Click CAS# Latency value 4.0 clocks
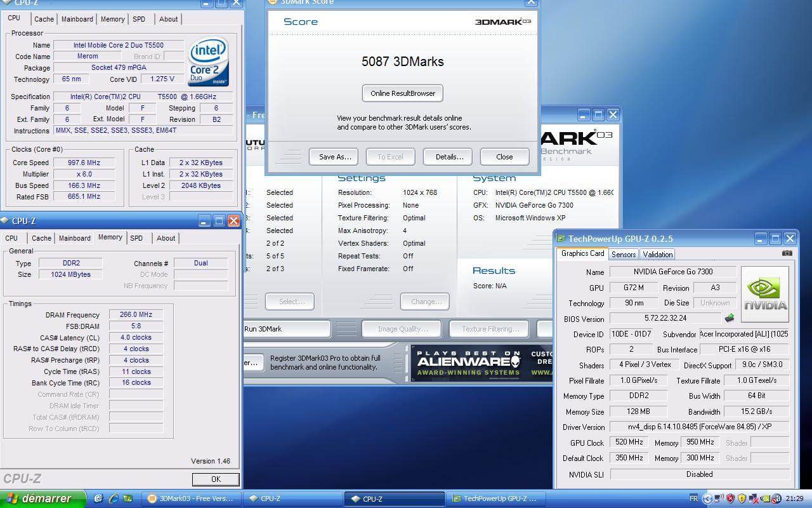This screenshot has height=508, width=812. 136,337
